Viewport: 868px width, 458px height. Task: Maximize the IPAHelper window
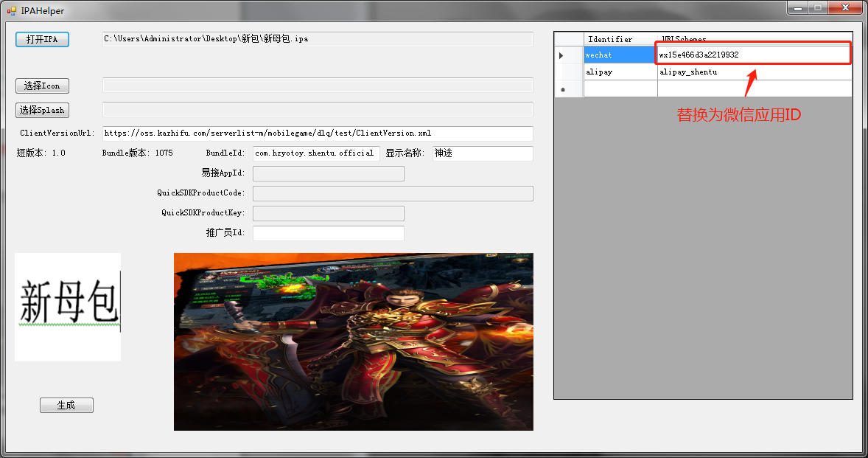pos(818,8)
